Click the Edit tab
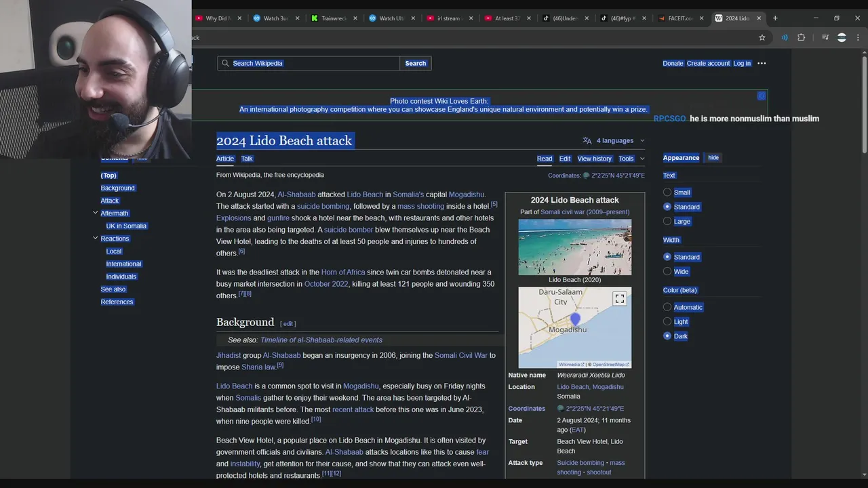 [x=565, y=159]
